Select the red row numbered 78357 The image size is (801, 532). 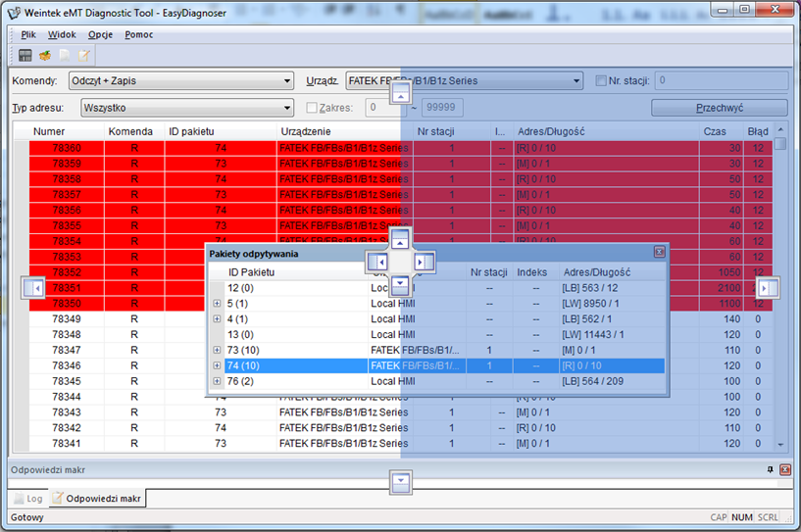point(400,195)
